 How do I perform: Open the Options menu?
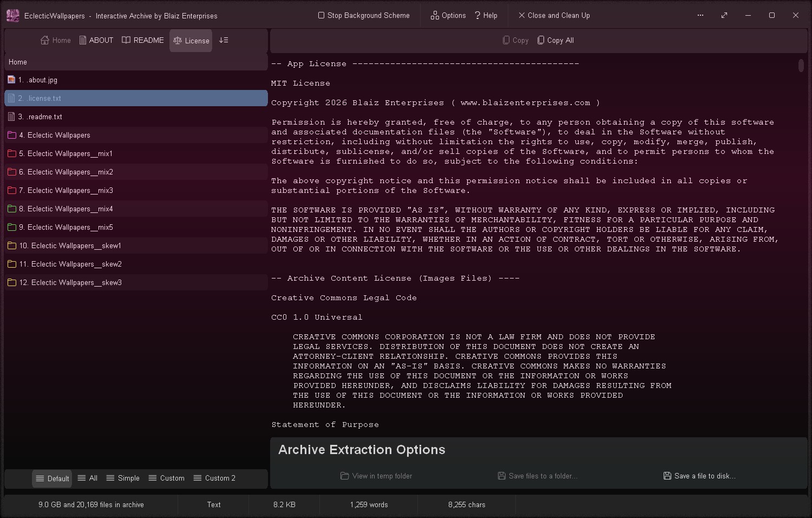448,16
